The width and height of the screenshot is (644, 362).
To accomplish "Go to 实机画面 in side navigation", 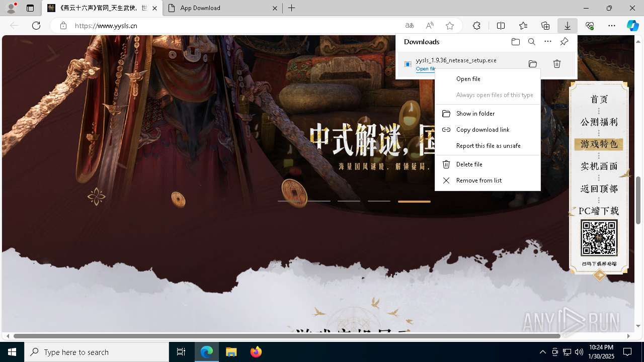I will click(599, 166).
